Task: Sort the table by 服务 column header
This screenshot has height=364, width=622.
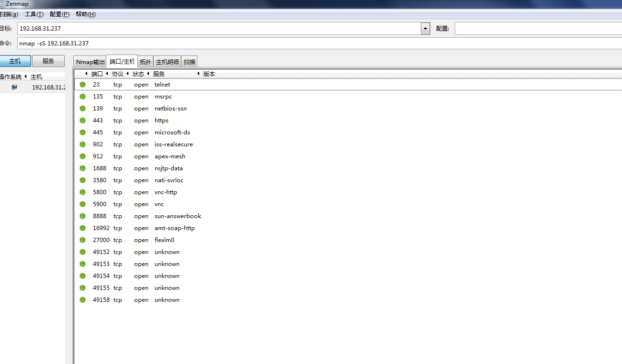Action: pyautogui.click(x=159, y=74)
